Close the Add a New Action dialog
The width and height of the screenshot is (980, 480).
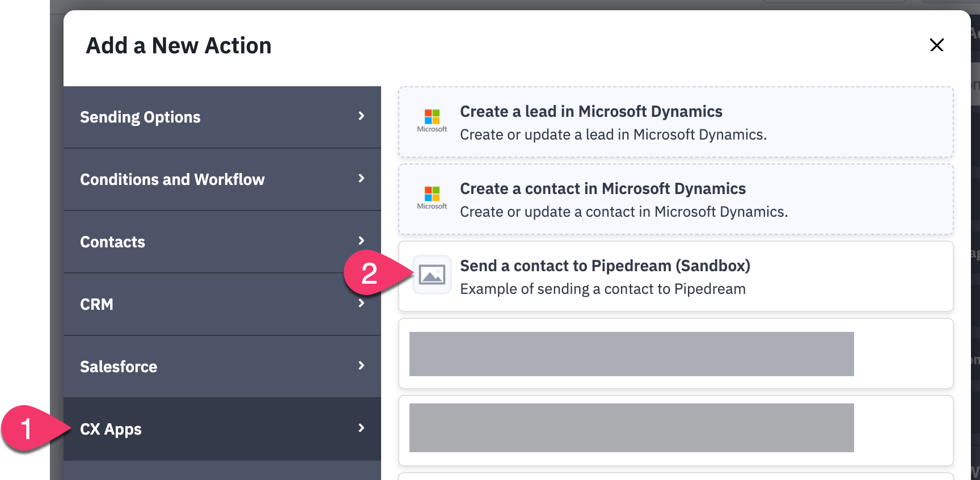tap(936, 45)
